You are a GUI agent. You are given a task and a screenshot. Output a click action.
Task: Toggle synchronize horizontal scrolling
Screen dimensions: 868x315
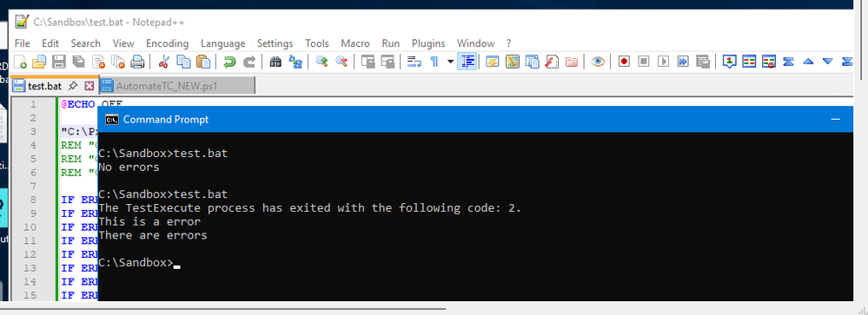tap(388, 62)
